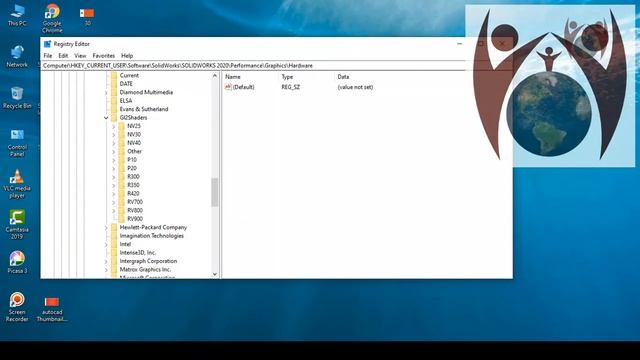Click the tree scrollbar down arrow
Image resolution: width=640 pixels, height=360 pixels.
(x=215, y=274)
